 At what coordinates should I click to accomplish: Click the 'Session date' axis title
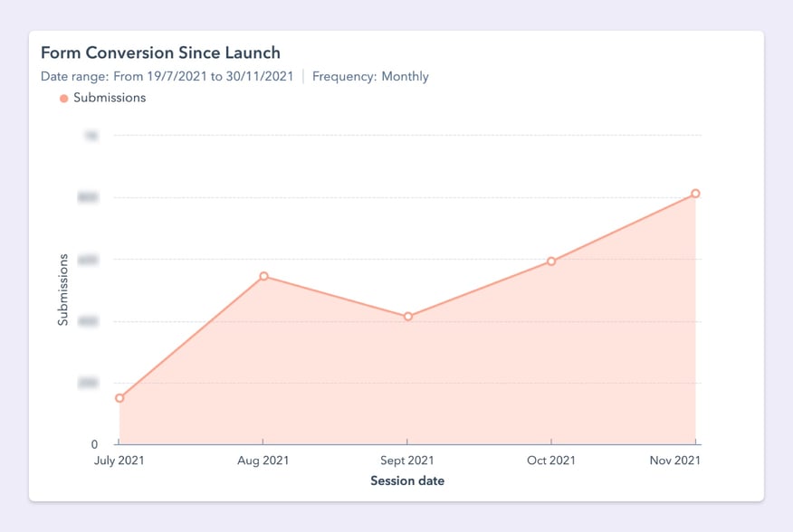407,480
